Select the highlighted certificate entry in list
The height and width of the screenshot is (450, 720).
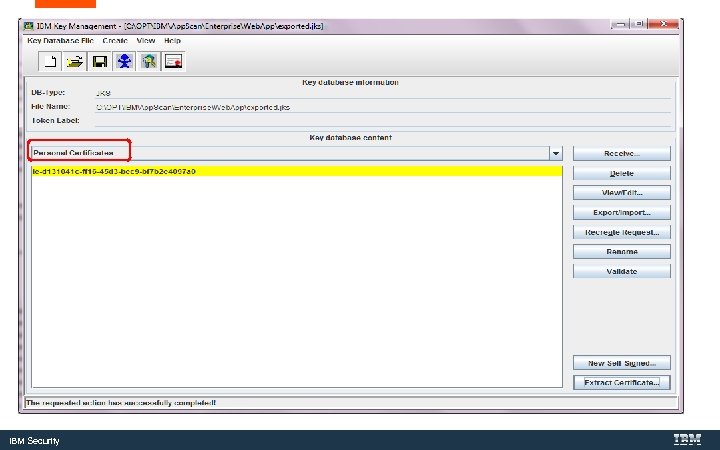coord(297,171)
